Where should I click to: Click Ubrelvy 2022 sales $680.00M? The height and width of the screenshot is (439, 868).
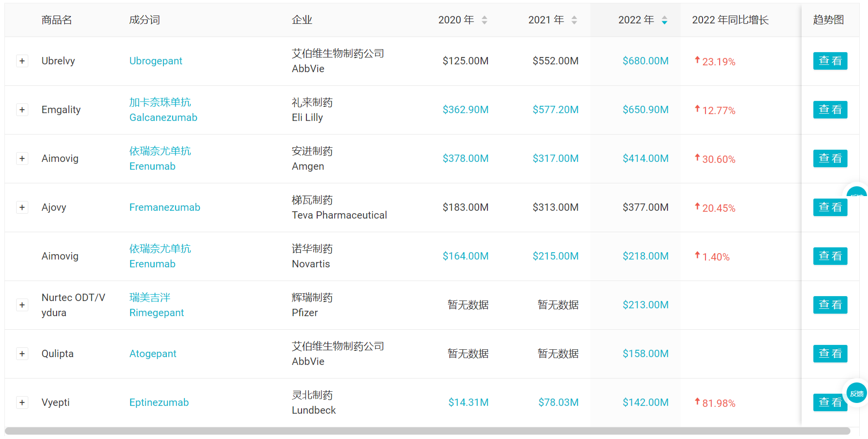[x=646, y=61]
